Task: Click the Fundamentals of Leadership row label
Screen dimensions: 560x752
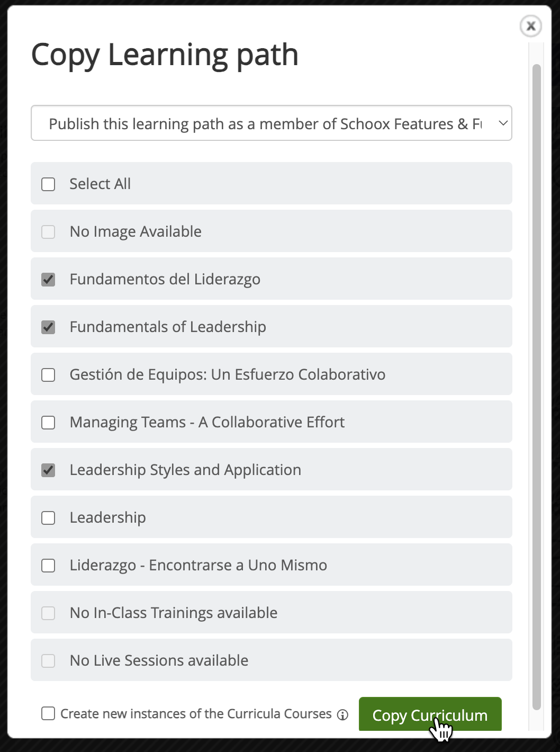Action: point(168,327)
